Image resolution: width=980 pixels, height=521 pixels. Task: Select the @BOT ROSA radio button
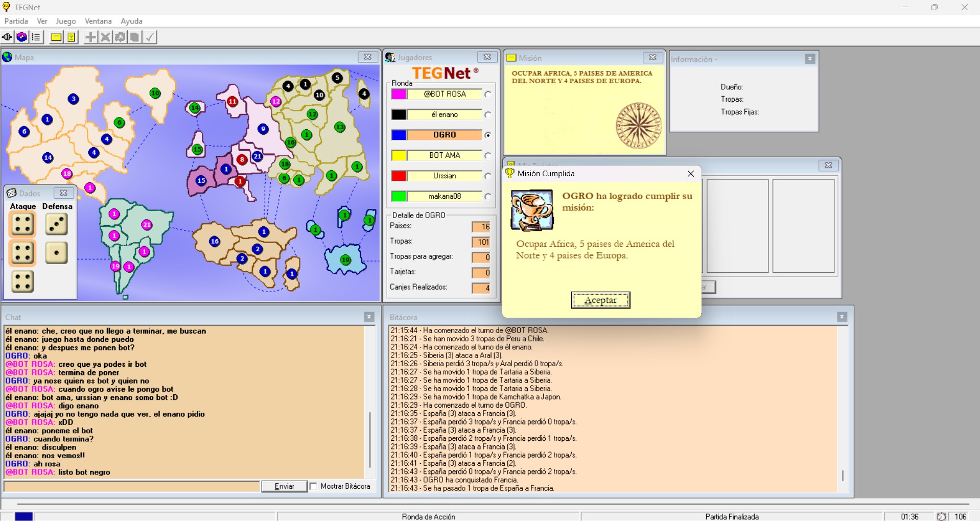coord(488,94)
